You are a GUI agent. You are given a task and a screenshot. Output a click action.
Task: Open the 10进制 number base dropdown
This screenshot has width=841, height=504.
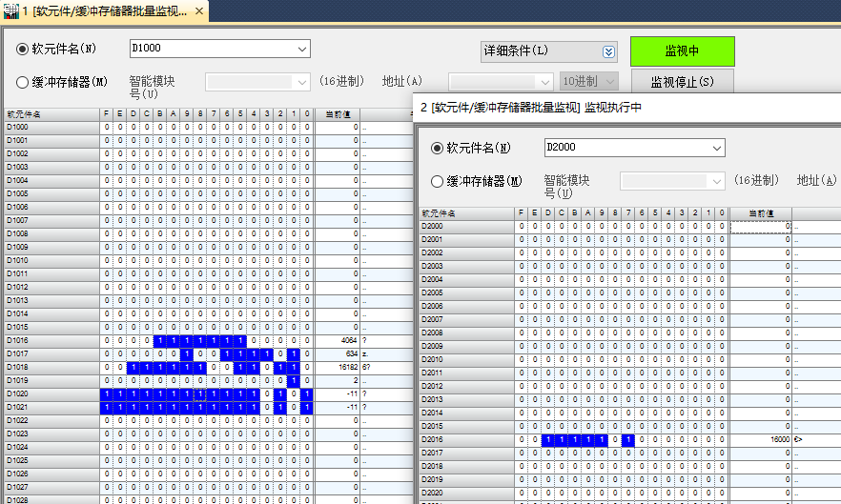tap(589, 82)
